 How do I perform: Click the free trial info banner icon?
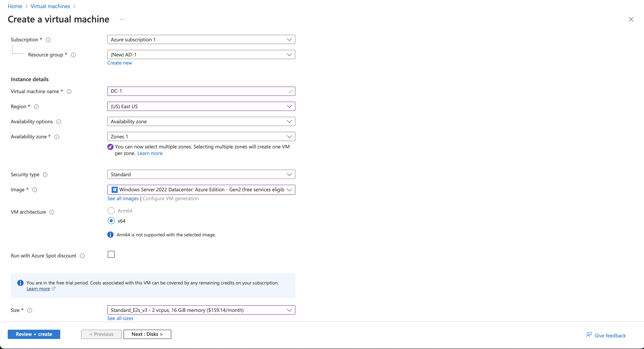coord(20,283)
